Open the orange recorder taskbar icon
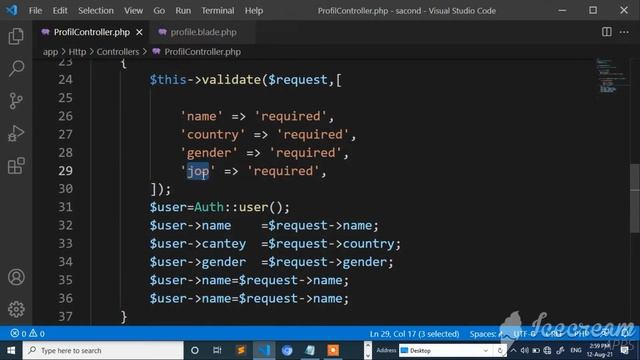Screen dimensions: 640x360 coord(333,350)
